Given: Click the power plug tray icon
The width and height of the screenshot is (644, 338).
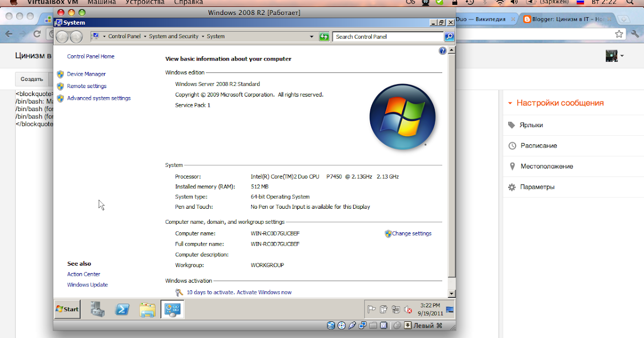Looking at the screenshot, I should coord(383,309).
